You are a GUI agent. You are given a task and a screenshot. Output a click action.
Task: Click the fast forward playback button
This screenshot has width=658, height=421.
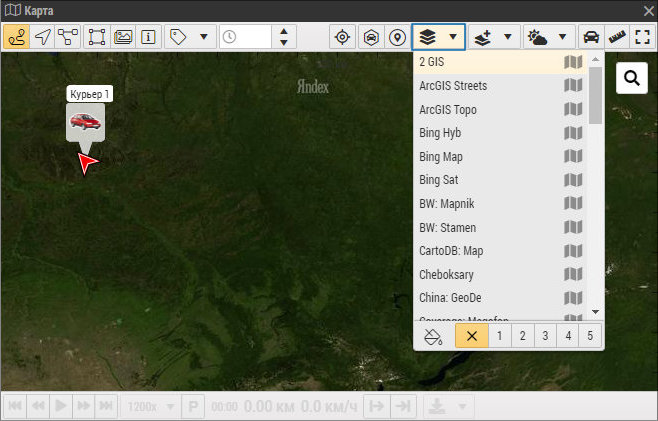[x=84, y=406]
